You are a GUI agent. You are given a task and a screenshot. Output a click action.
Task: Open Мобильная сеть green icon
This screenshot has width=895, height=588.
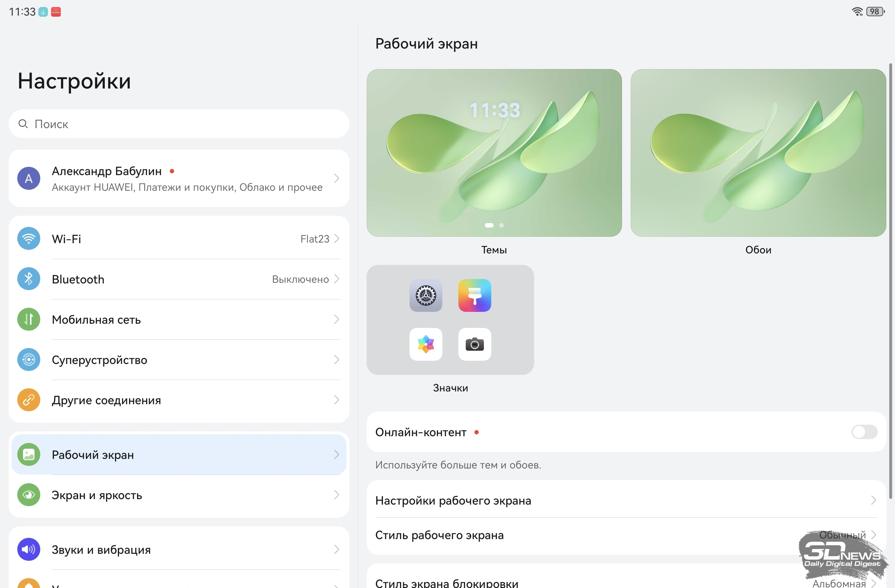pyautogui.click(x=28, y=319)
